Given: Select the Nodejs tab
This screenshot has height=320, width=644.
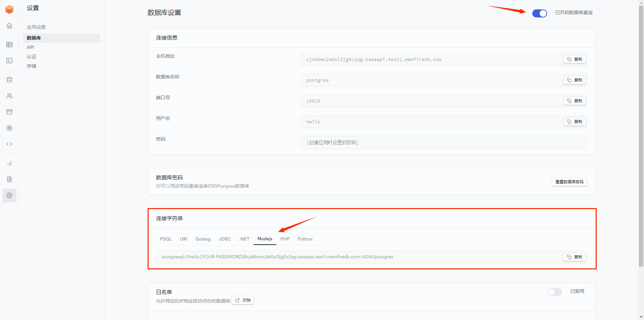Looking at the screenshot, I should [265, 239].
